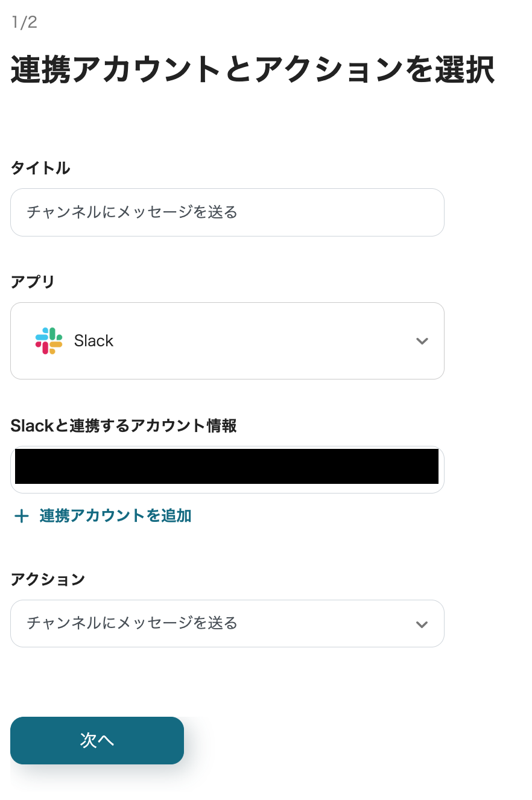Expand the アクション dropdown chevron
The width and height of the screenshot is (532, 800).
[422, 624]
